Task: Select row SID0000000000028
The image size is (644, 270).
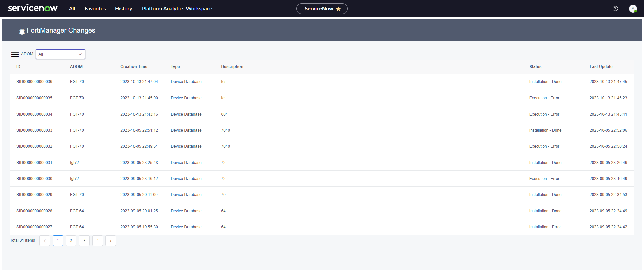Action: (x=322, y=211)
